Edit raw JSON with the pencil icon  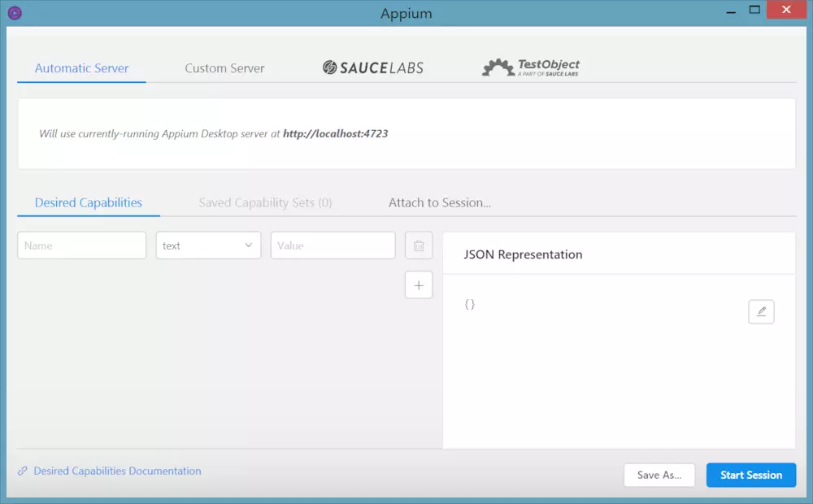click(761, 311)
